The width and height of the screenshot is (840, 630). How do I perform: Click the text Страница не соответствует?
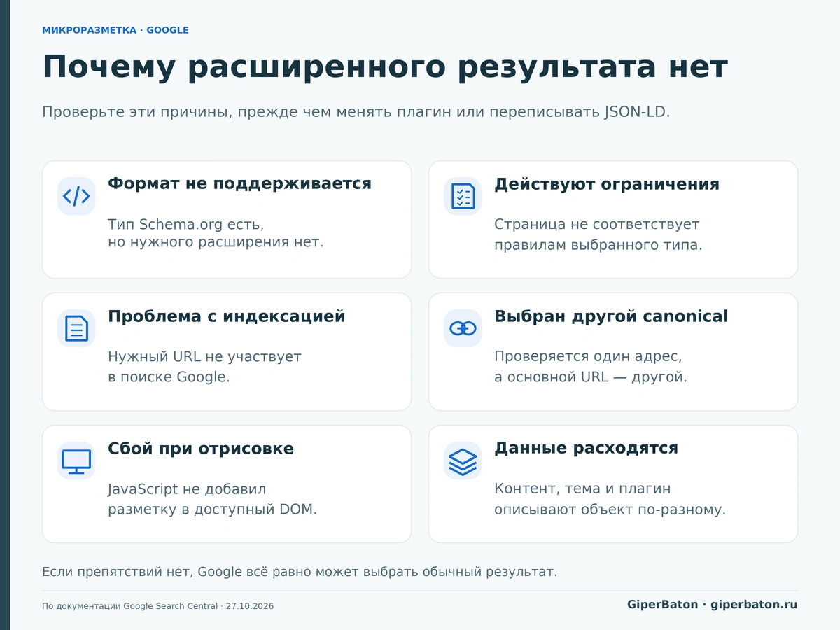(597, 225)
